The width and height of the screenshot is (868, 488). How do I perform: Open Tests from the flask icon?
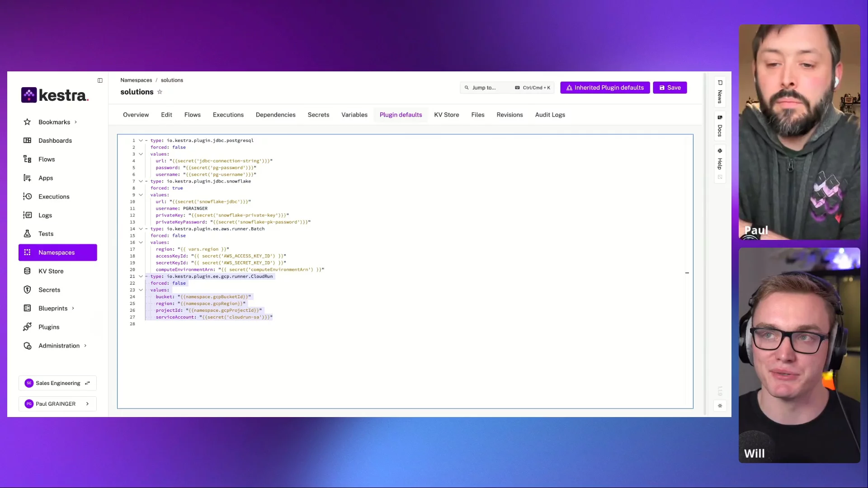(28, 234)
